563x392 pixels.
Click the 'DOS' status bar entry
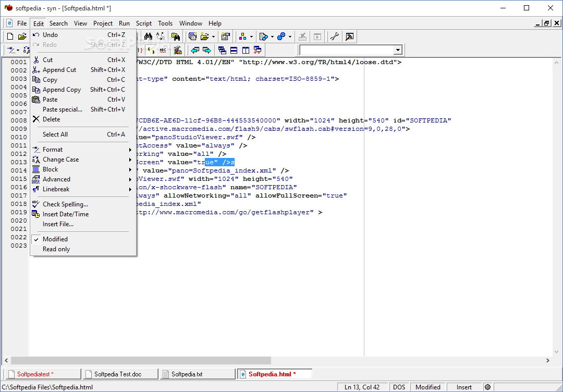pos(399,387)
